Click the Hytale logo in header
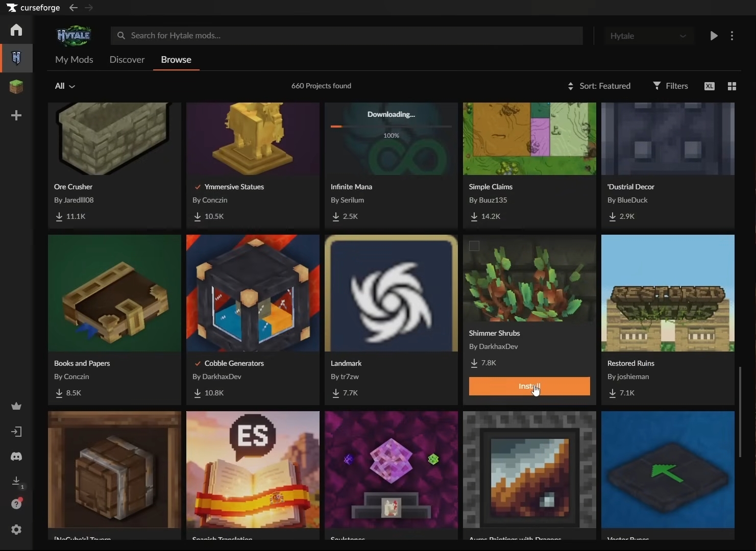 74,36
